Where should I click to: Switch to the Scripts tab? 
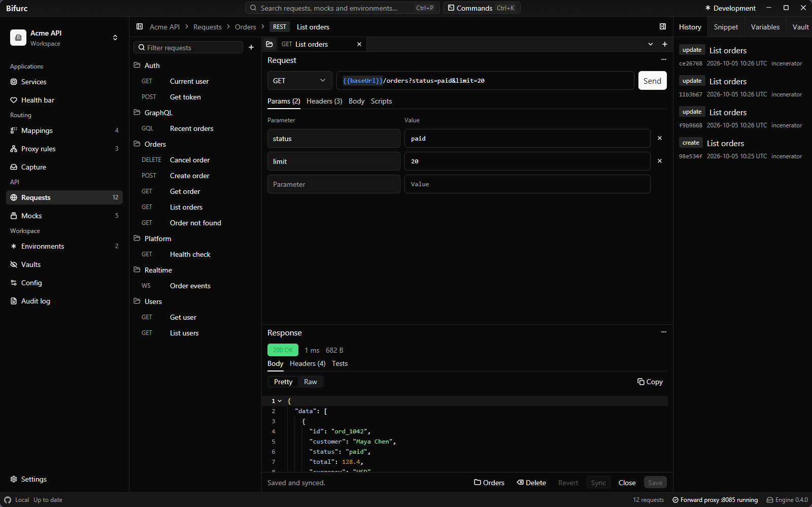[x=381, y=101]
